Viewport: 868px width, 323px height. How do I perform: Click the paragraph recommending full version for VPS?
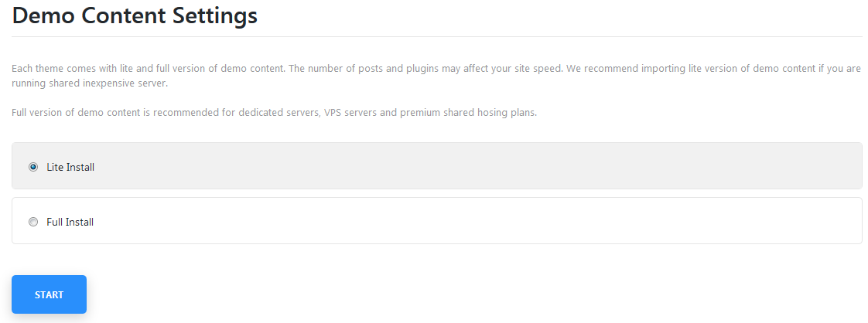[274, 113]
